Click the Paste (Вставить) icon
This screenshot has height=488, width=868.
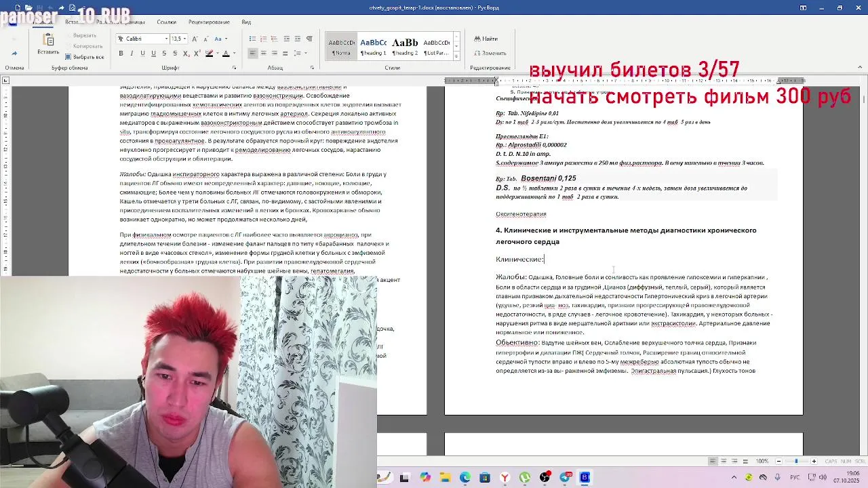pyautogui.click(x=48, y=41)
